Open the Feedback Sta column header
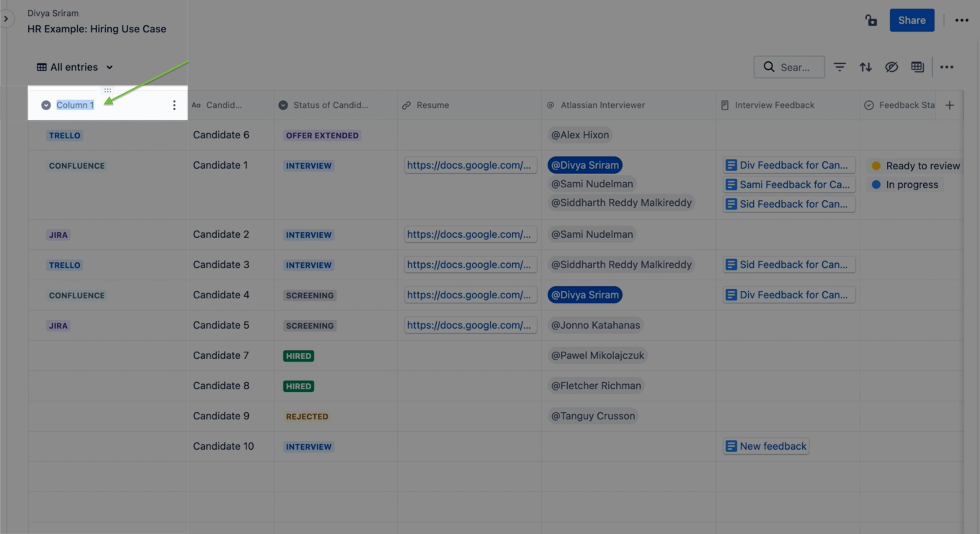Image resolution: width=980 pixels, height=534 pixels. click(x=898, y=105)
